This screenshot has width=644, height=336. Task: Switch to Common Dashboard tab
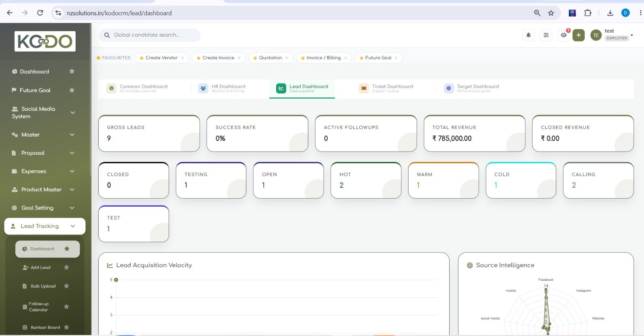pos(137,88)
